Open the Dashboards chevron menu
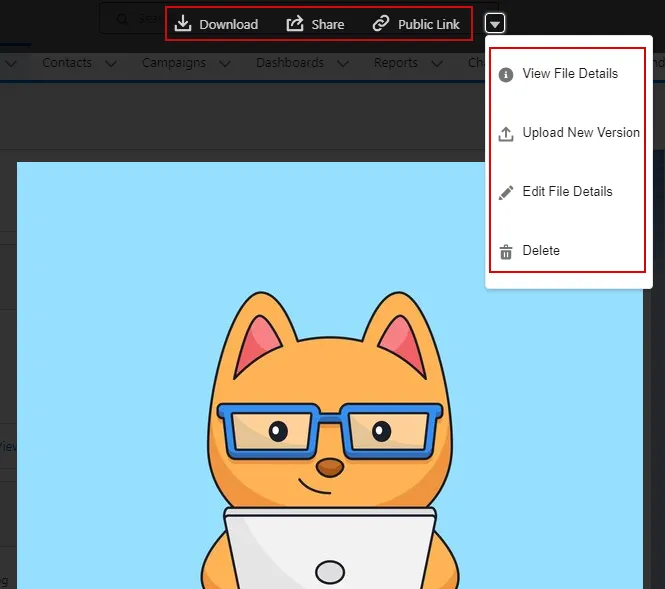 [343, 63]
